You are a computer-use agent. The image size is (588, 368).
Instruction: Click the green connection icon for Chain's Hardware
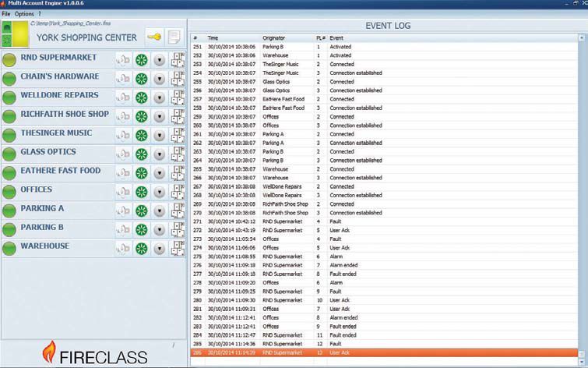(x=142, y=79)
